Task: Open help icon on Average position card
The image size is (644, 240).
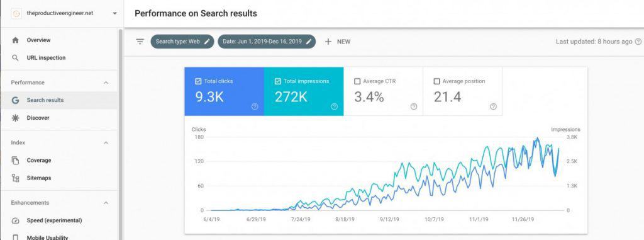Action: (x=493, y=106)
